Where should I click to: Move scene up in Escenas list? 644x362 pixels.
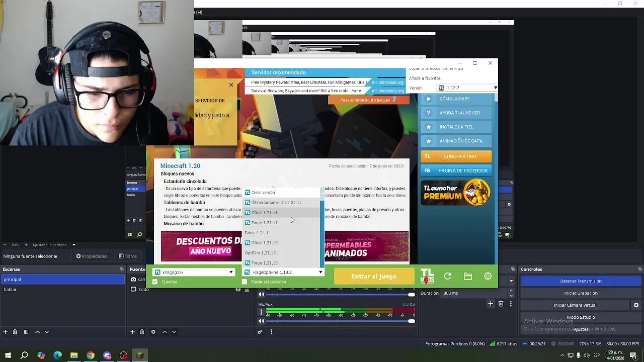point(37,332)
